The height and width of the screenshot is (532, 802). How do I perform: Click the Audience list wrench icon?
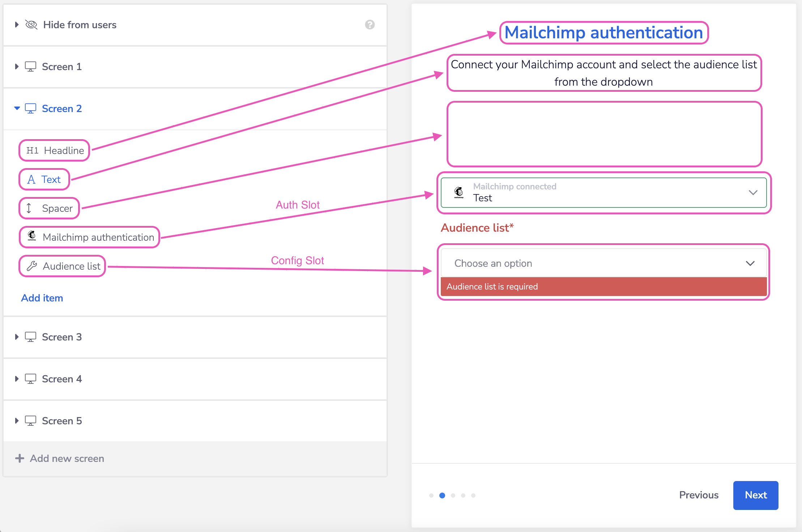tap(32, 266)
